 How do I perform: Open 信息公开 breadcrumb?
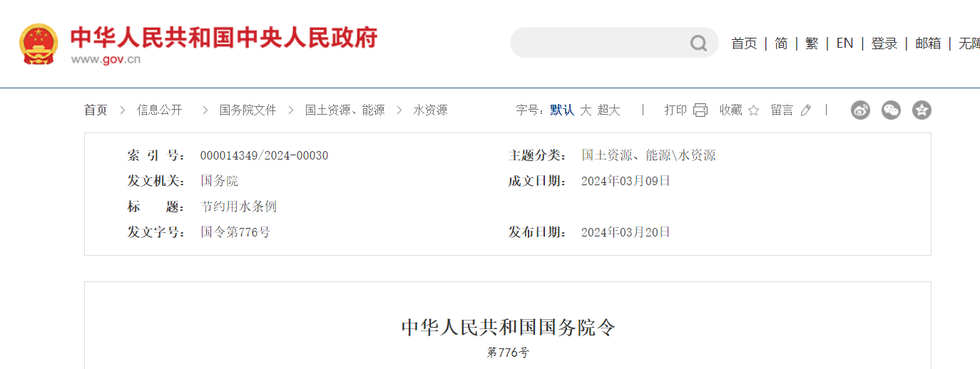tap(160, 110)
